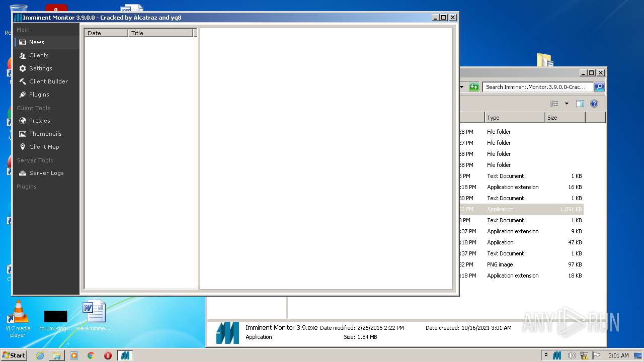
Task: Open the Plugins plug entry under Main
Action: pos(46,95)
